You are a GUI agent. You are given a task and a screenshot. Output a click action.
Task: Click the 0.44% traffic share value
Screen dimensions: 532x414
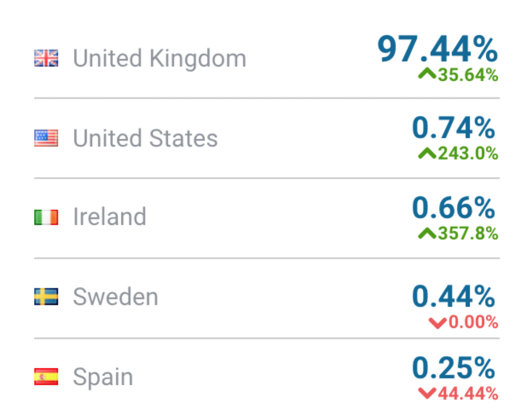tap(454, 297)
